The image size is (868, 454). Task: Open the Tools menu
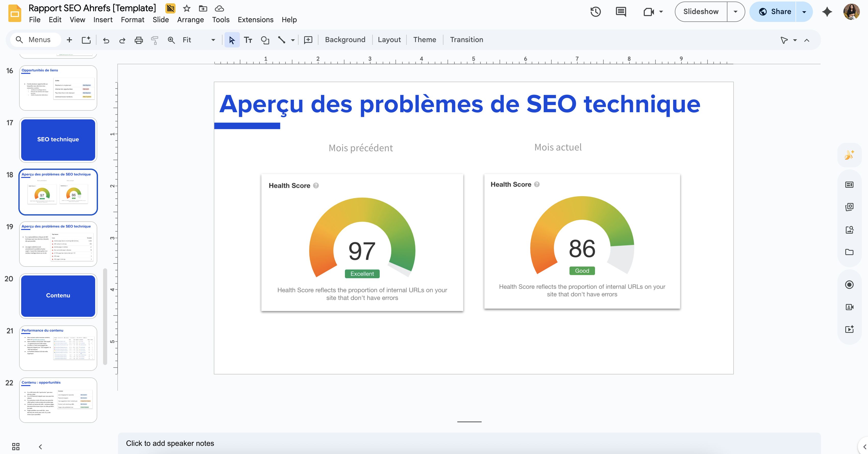coord(220,20)
